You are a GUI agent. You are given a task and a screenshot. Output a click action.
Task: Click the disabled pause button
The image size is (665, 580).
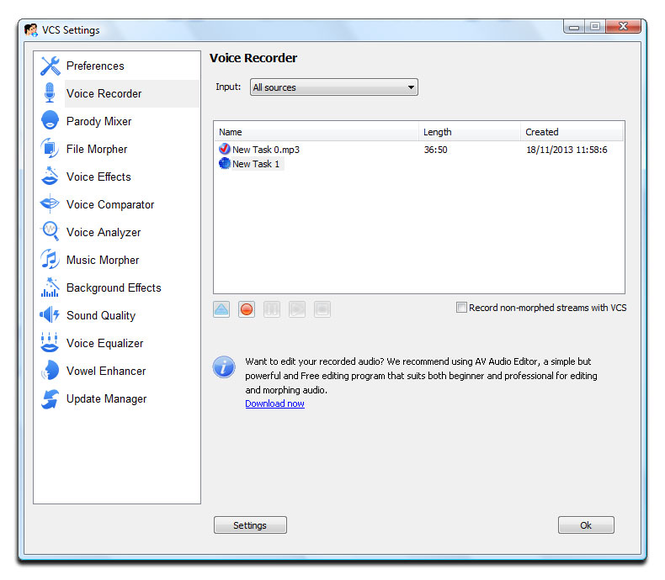pos(272,309)
